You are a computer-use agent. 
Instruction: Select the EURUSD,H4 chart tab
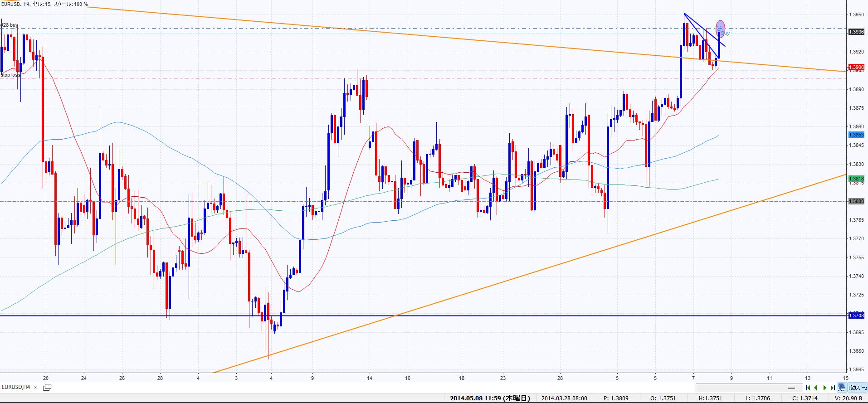pos(16,387)
